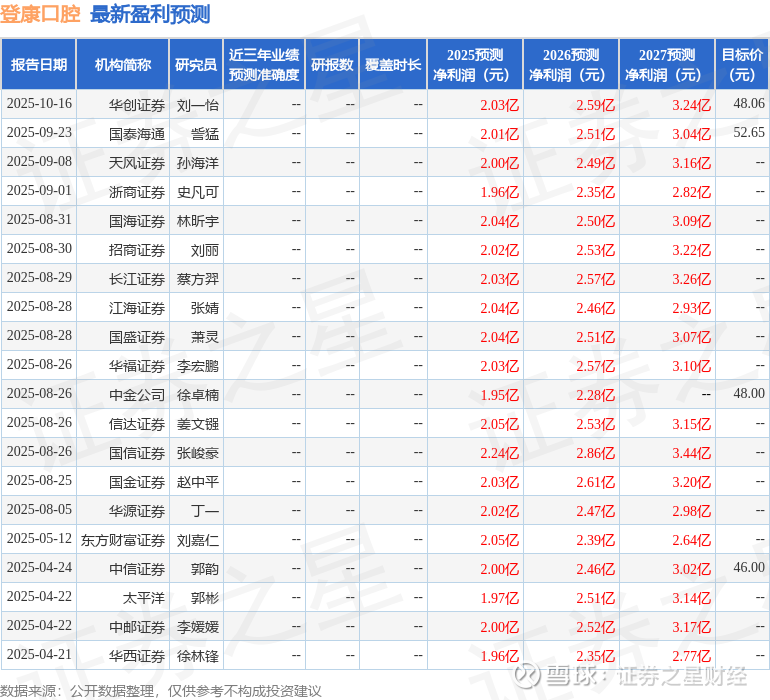Click 2.86亿 in 国信证券 row
Viewport: 770px width, 700px height.
point(595,453)
